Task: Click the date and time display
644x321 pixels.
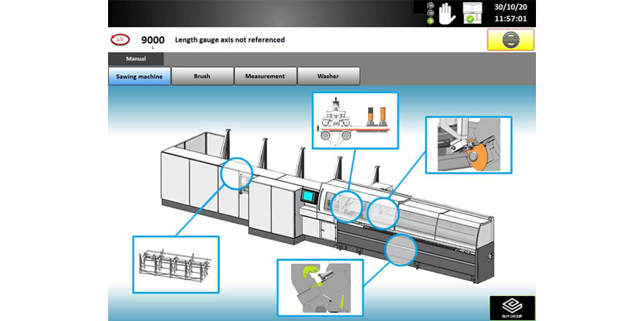Action: (511, 13)
